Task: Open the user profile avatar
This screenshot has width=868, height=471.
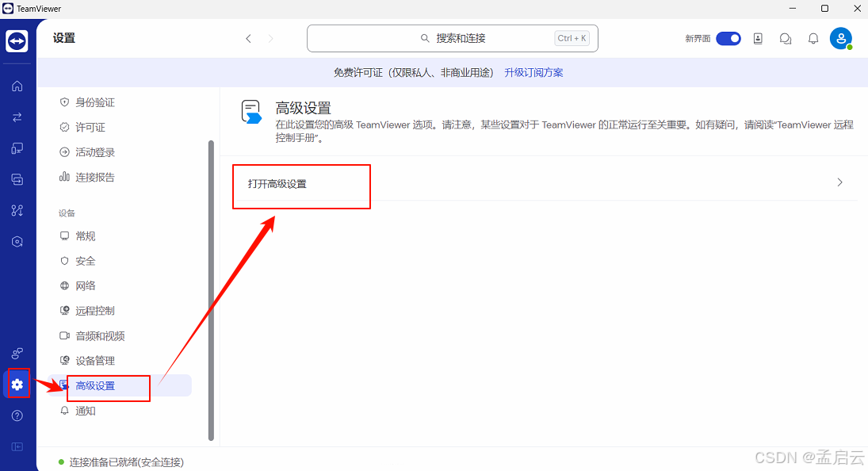Action: pyautogui.click(x=840, y=38)
